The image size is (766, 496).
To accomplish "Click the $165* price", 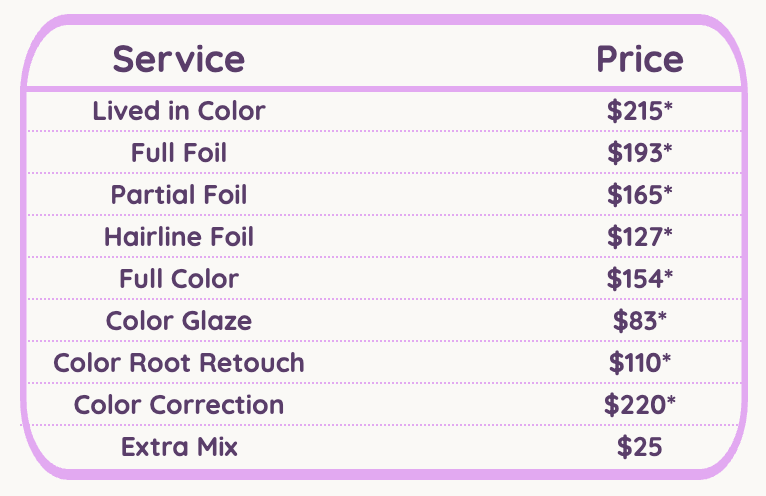I will point(639,195).
